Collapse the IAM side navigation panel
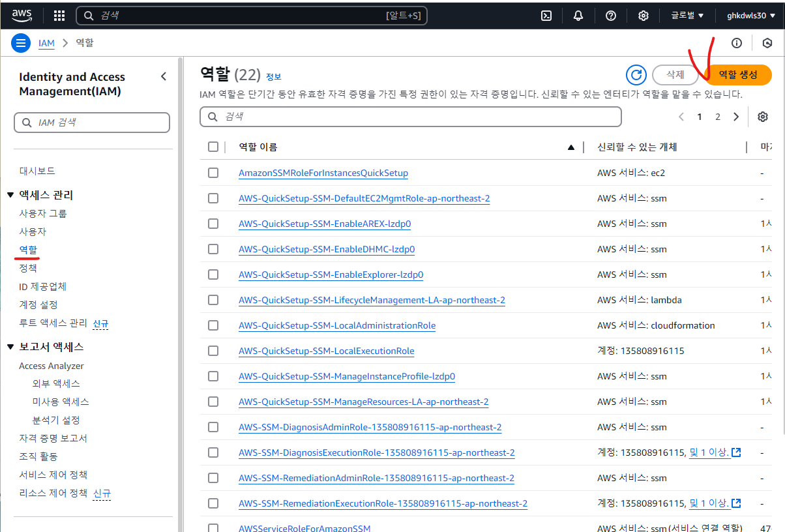 click(x=164, y=76)
